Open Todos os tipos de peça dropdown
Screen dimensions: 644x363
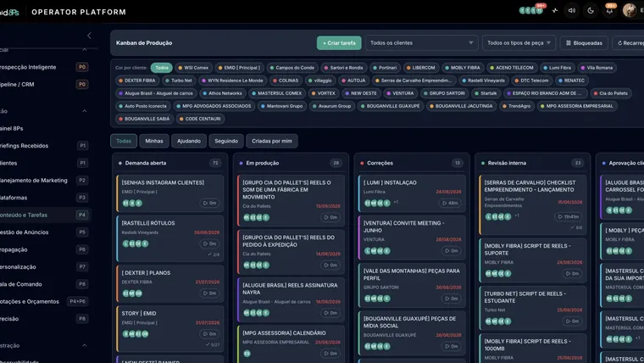(519, 42)
